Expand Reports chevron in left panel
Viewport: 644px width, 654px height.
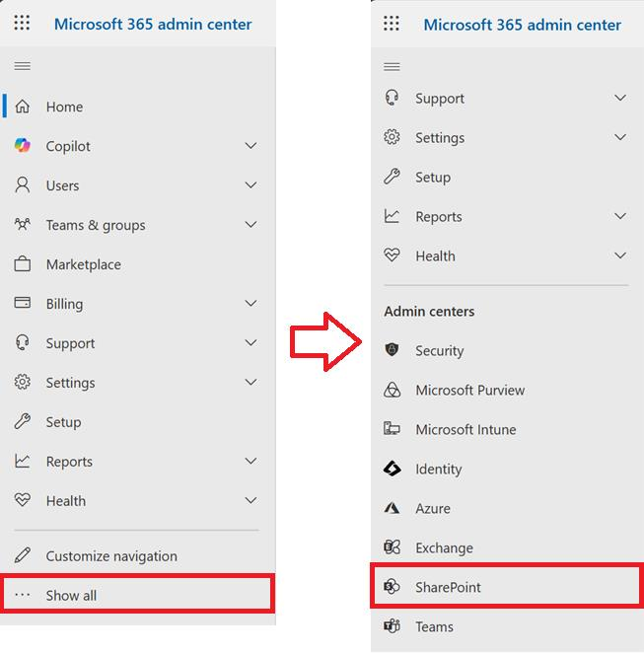tap(250, 461)
